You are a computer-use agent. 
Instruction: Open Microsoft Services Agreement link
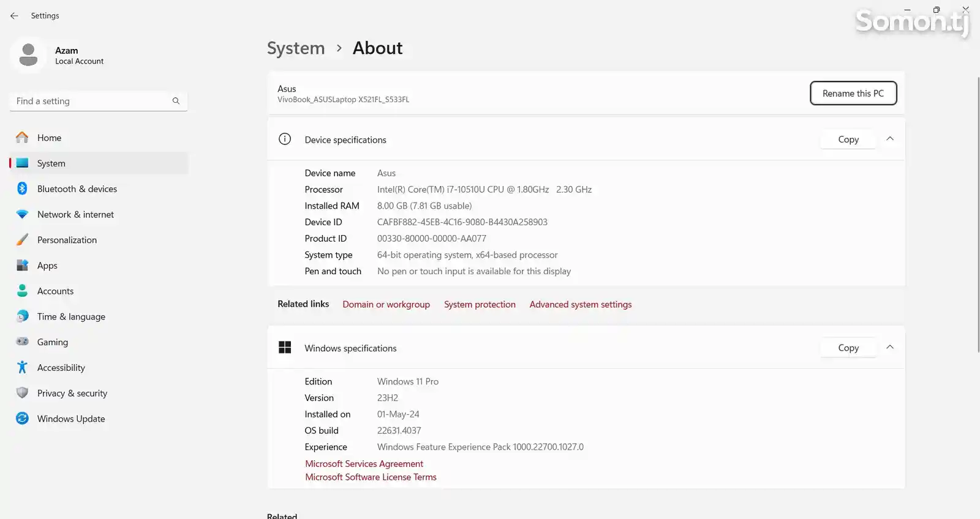pos(364,464)
